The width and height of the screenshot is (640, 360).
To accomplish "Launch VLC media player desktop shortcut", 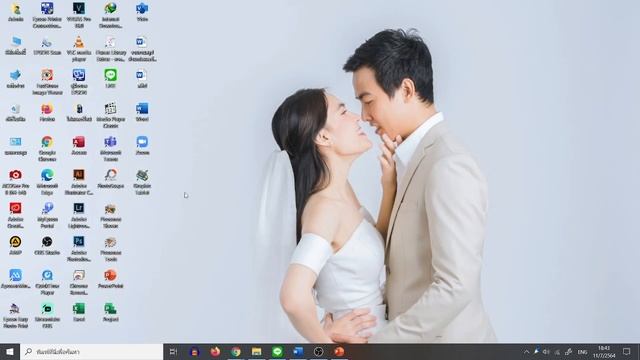I will pos(79,48).
